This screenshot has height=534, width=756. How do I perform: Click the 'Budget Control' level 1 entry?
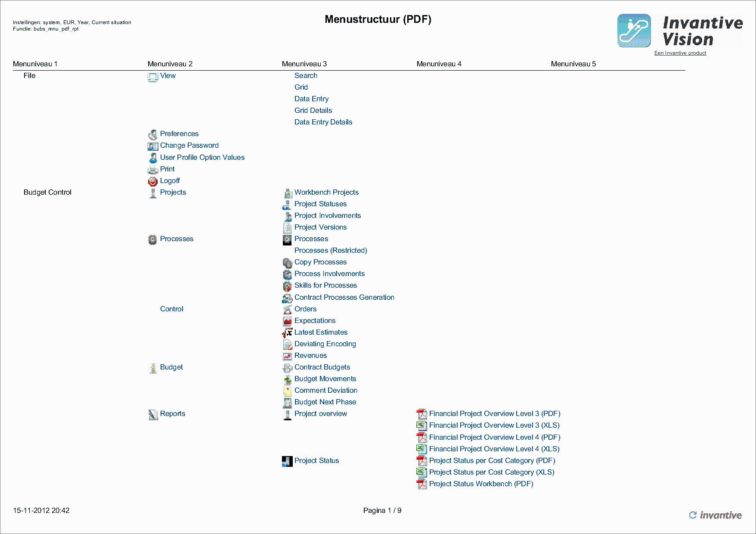pos(47,192)
